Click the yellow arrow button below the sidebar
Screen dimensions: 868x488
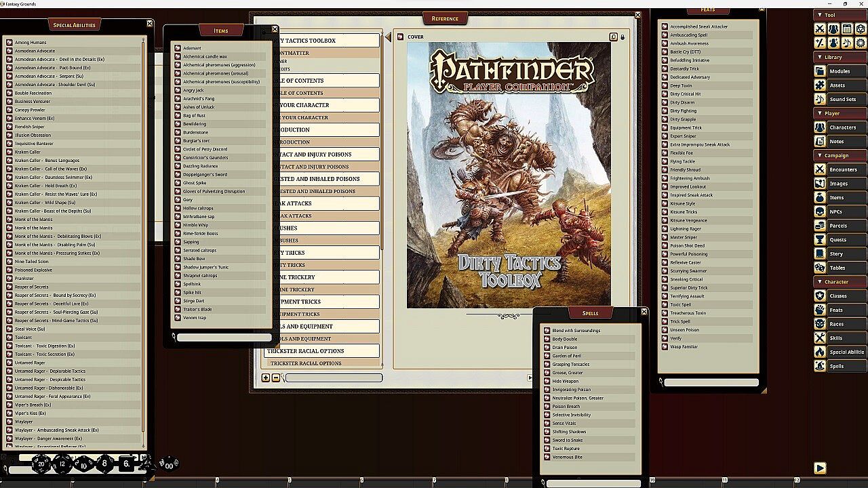click(820, 468)
